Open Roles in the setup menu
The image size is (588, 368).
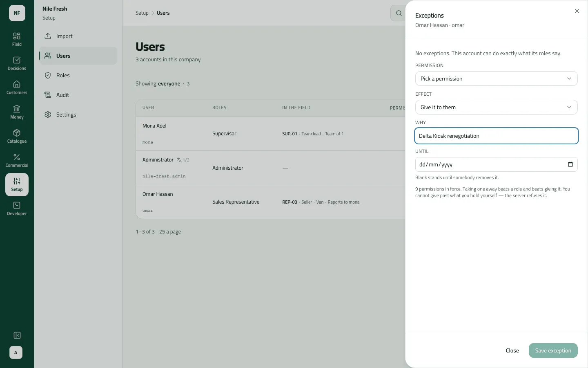(x=78, y=75)
